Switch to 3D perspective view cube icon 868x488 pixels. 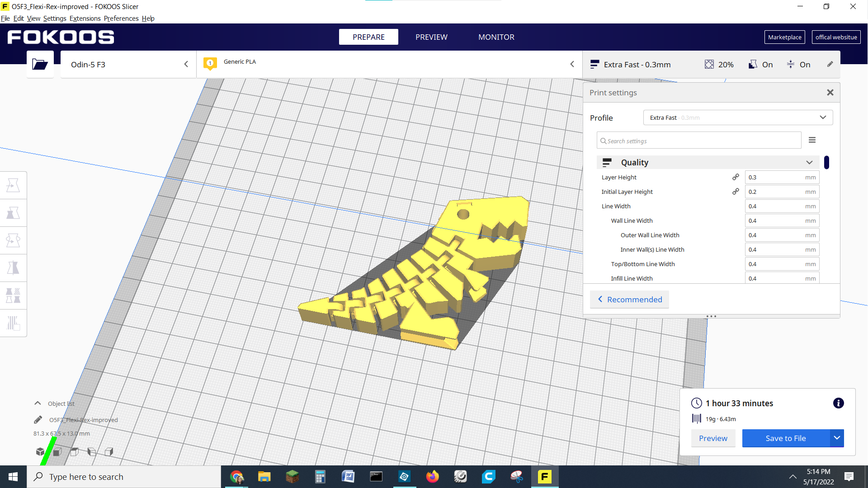[x=40, y=451]
